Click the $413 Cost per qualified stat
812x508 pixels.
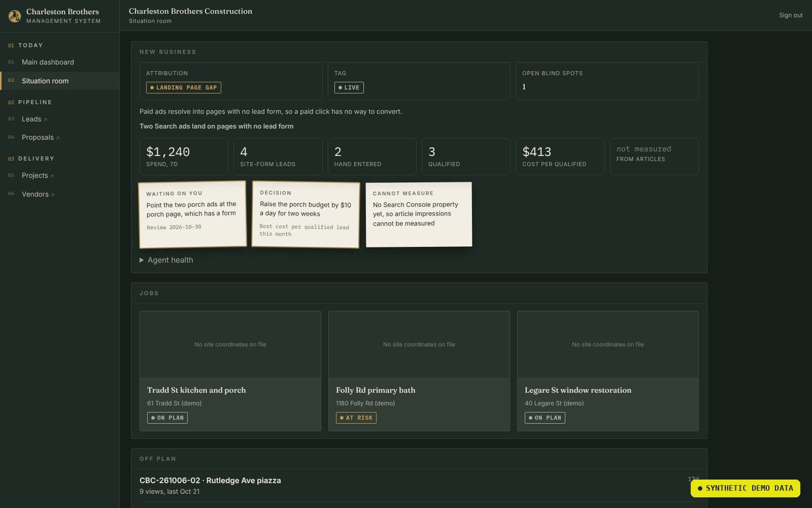tap(560, 156)
